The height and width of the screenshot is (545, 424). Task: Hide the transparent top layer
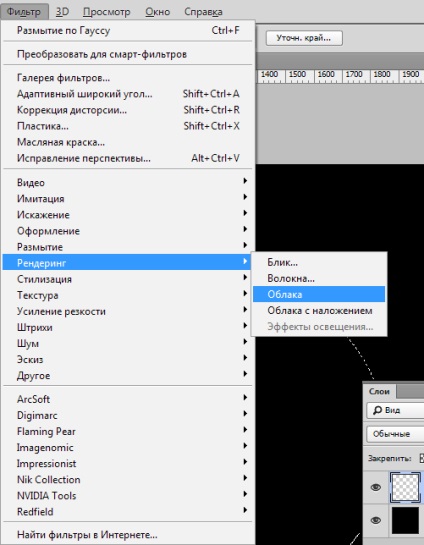[375, 487]
